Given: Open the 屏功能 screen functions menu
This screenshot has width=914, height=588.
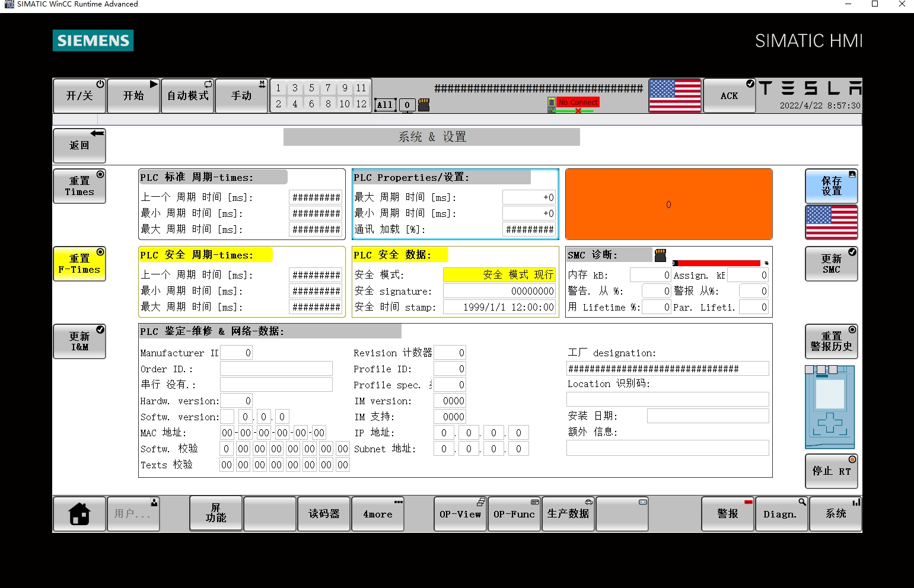Looking at the screenshot, I should point(216,513).
